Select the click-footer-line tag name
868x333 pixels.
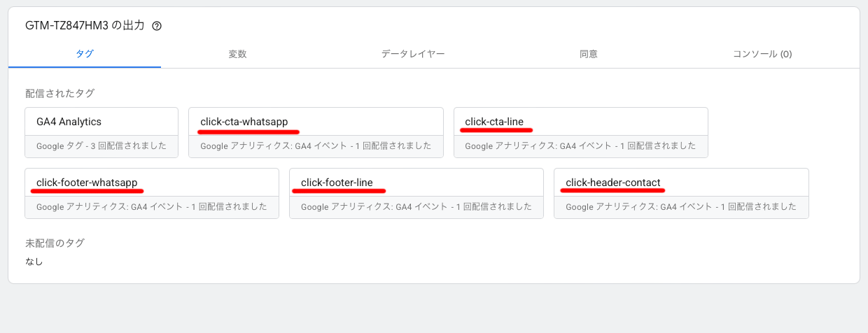click(x=337, y=183)
